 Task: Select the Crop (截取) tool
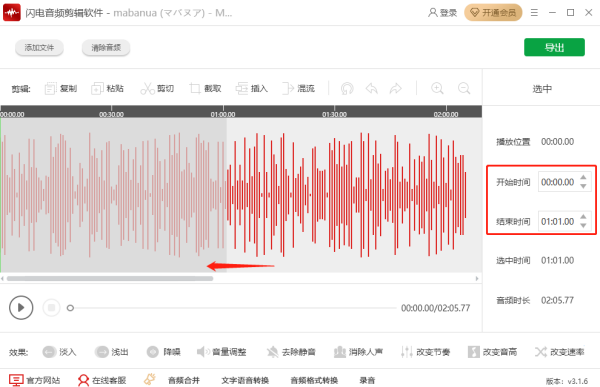(205, 88)
